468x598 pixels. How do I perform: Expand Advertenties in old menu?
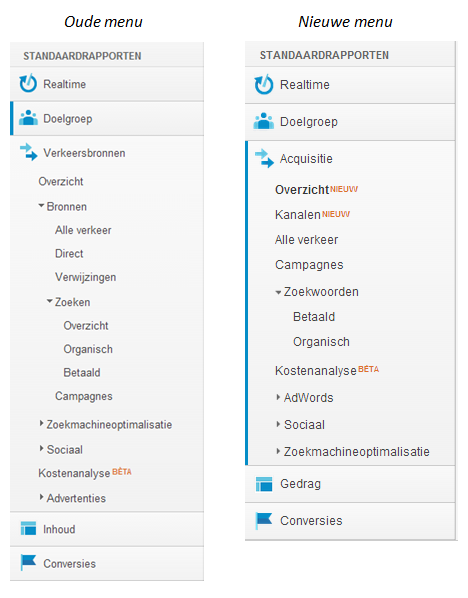(x=41, y=497)
